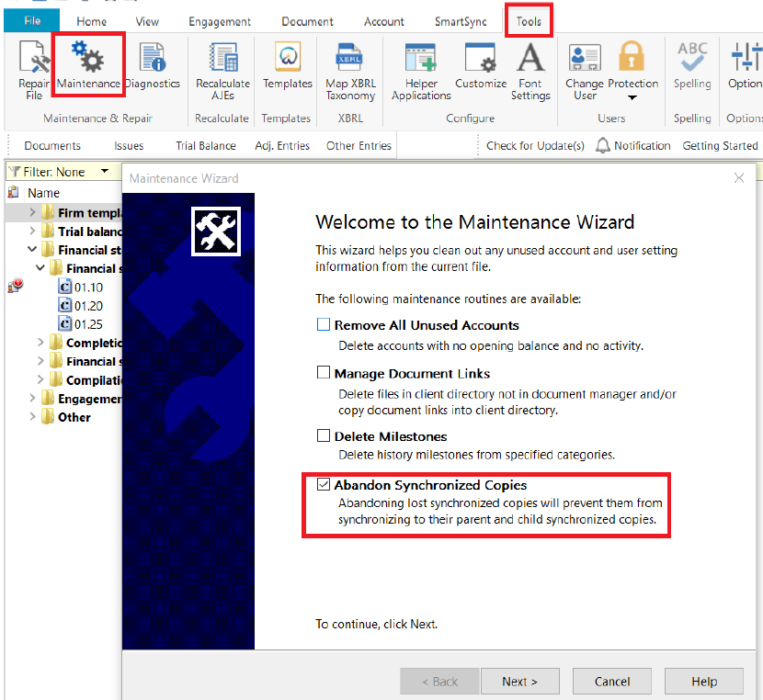
Task: Click the wizard crossed-tools icon
Action: pyautogui.click(x=215, y=231)
